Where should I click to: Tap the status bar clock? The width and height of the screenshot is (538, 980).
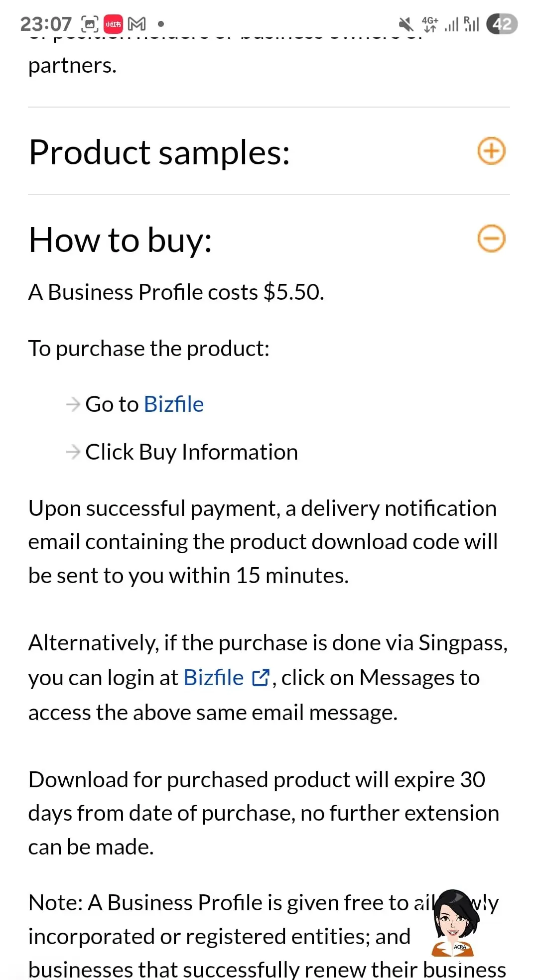46,23
